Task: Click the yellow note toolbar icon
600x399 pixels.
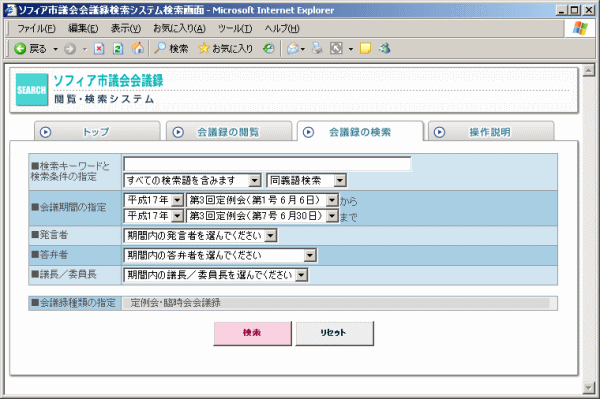Action: pyautogui.click(x=365, y=49)
